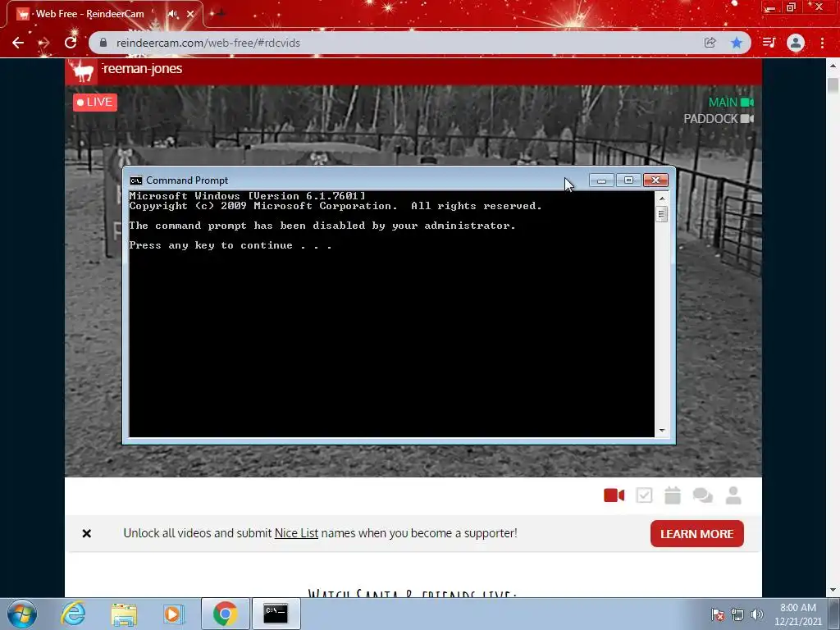Viewport: 840px width, 630px height.
Task: Click the page scrollbar up arrow
Action: pos(833,66)
